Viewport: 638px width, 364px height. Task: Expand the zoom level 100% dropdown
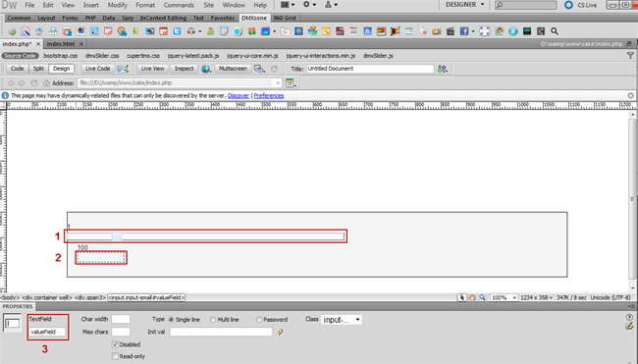coord(504,297)
